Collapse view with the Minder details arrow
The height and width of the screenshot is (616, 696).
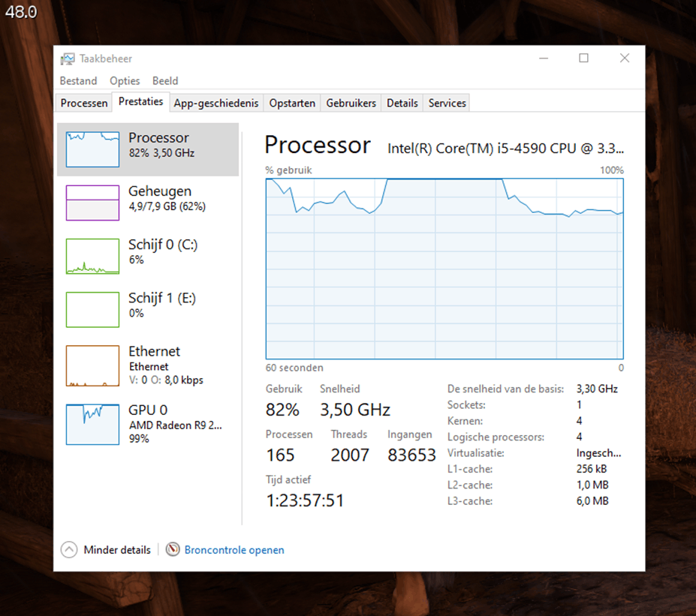pos(69,550)
